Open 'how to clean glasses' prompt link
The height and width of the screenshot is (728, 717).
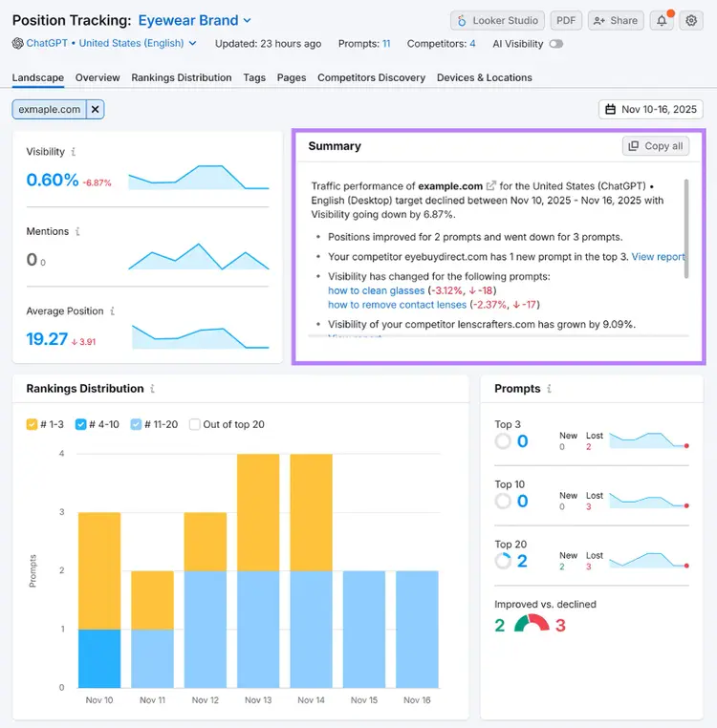coord(377,290)
